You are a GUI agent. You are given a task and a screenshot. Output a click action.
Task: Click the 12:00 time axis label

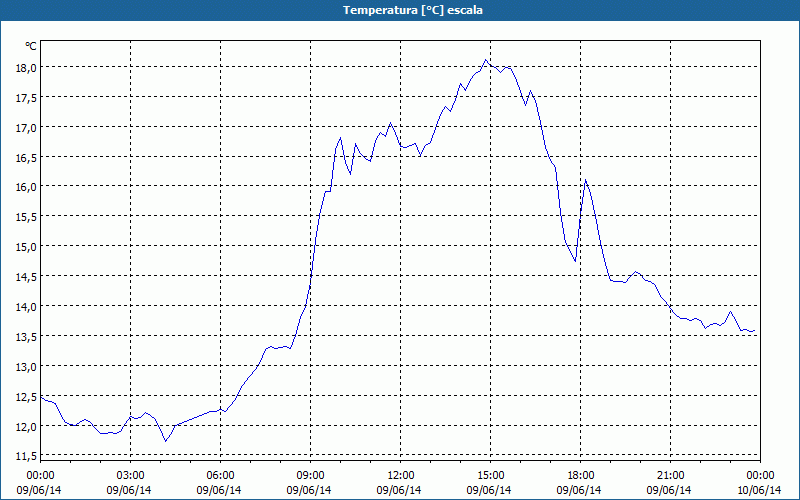pos(401,476)
